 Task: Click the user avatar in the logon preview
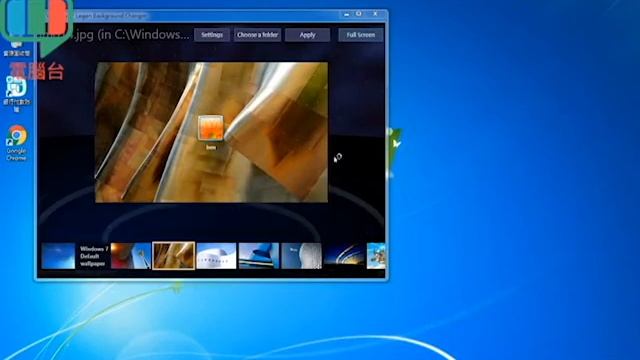(x=211, y=128)
